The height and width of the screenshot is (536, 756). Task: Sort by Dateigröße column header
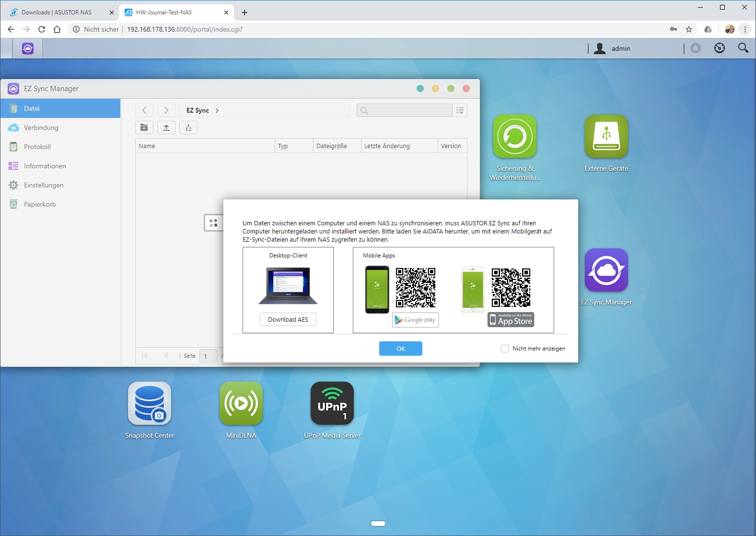click(x=337, y=146)
